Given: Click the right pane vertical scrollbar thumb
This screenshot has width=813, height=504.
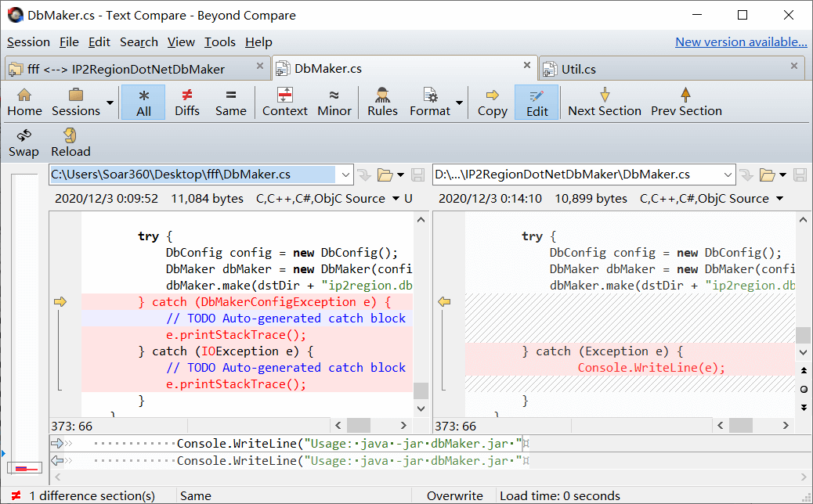Looking at the screenshot, I should coord(803,335).
